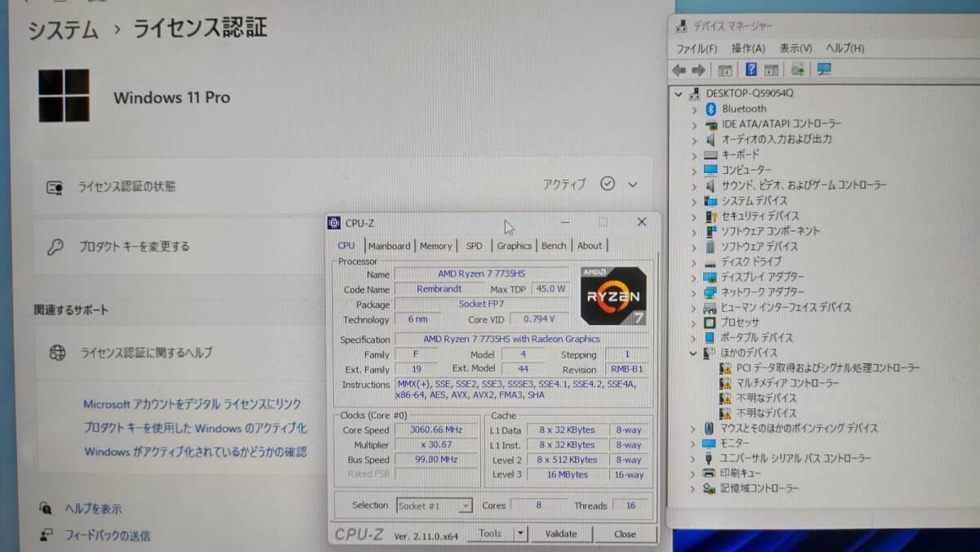Click the key icon beside プロダクト キーを変更する

(x=56, y=247)
